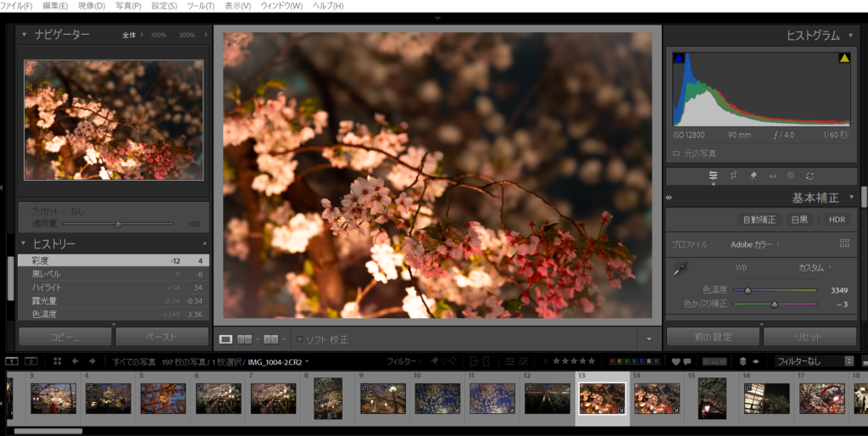Open the Red Eye correction tool
The width and height of the screenshot is (868, 436).
tap(772, 176)
